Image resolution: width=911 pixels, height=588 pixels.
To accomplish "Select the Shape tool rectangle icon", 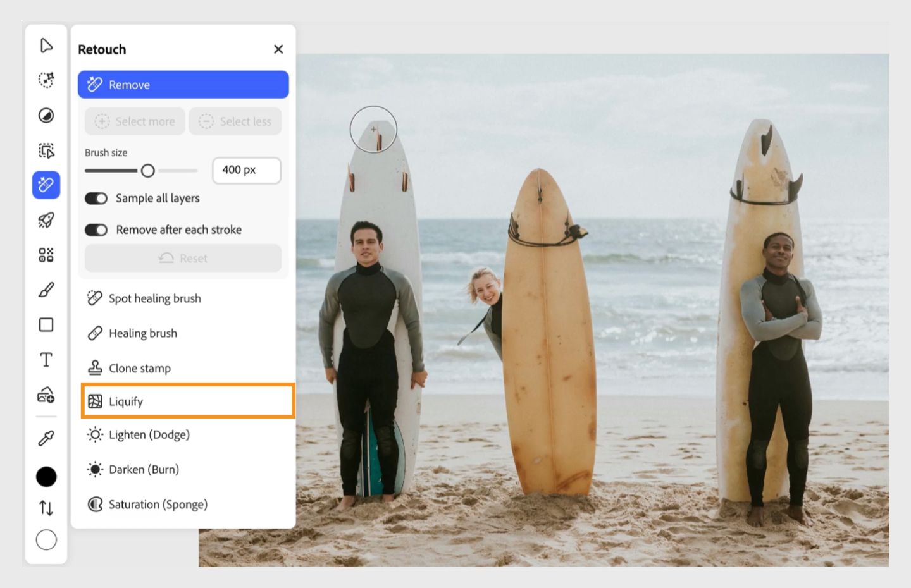I will (45, 324).
